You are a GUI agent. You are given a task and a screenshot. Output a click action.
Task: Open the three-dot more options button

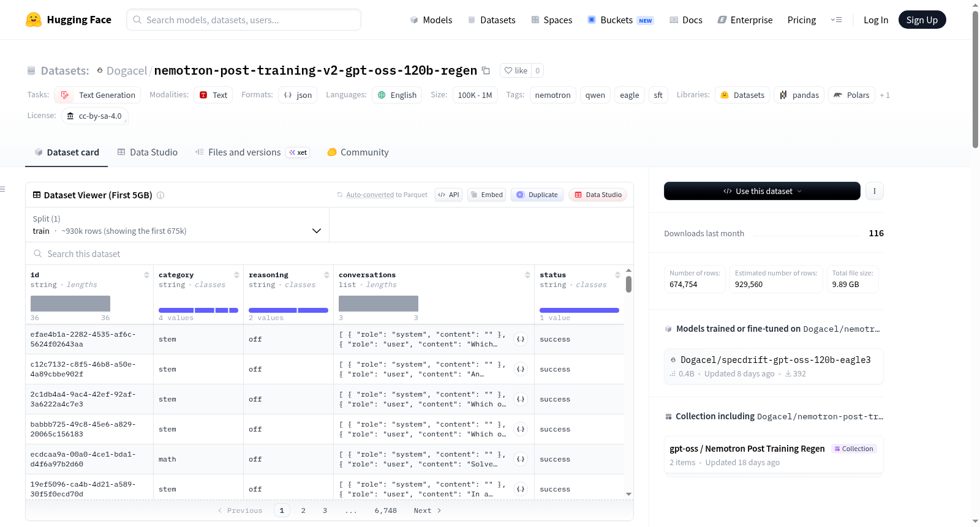(x=875, y=191)
